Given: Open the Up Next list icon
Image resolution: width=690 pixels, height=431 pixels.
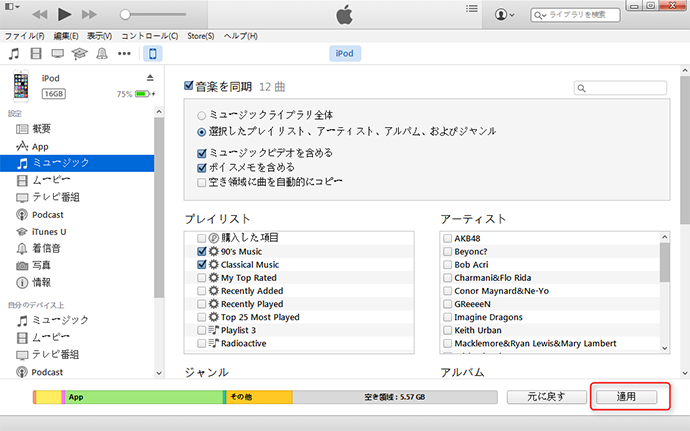Looking at the screenshot, I should click(472, 9).
